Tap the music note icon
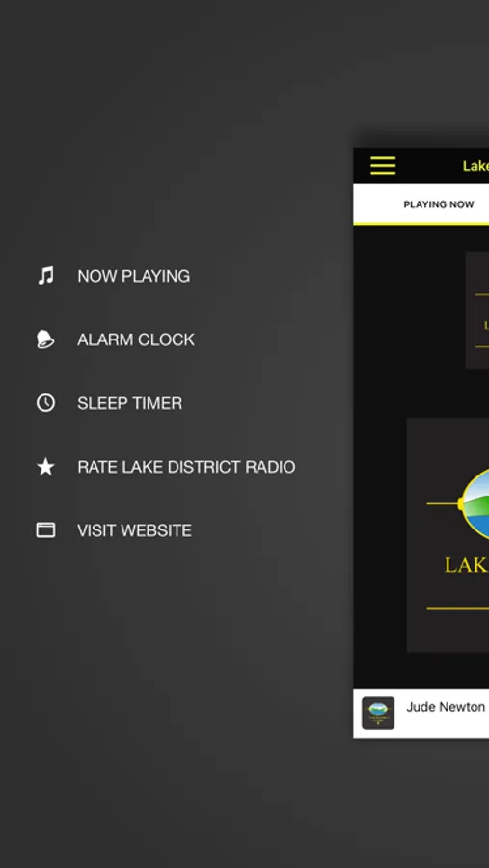Image resolution: width=489 pixels, height=868 pixels. coord(45,276)
